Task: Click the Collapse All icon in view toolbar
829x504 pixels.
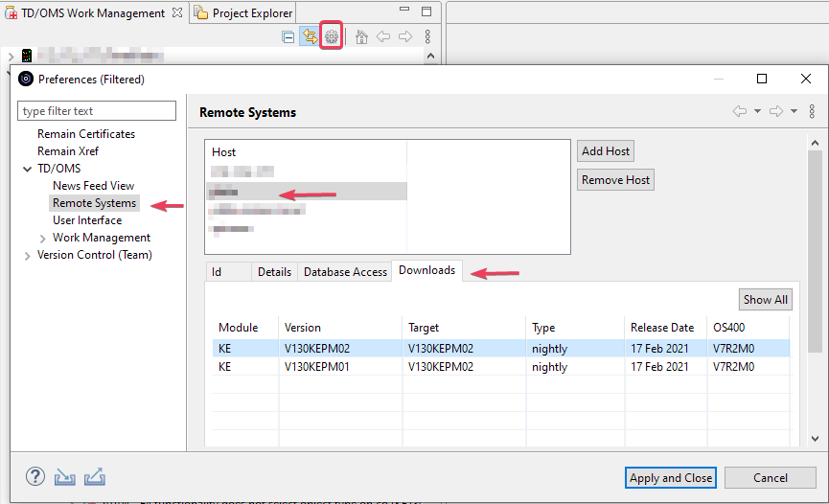Action: (288, 36)
